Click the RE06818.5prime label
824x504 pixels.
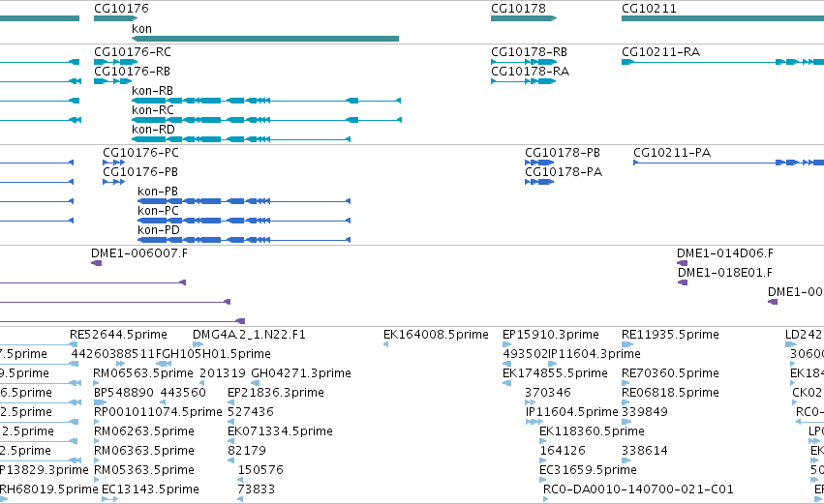[x=670, y=393]
